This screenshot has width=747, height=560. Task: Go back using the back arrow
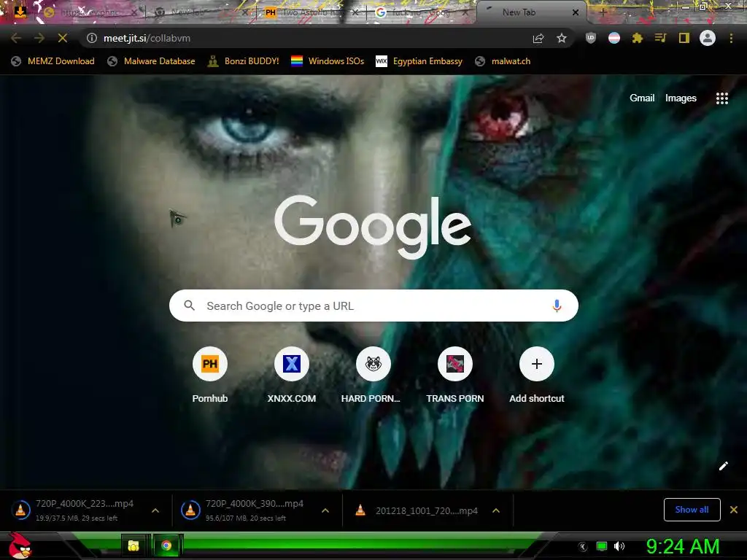(16, 38)
